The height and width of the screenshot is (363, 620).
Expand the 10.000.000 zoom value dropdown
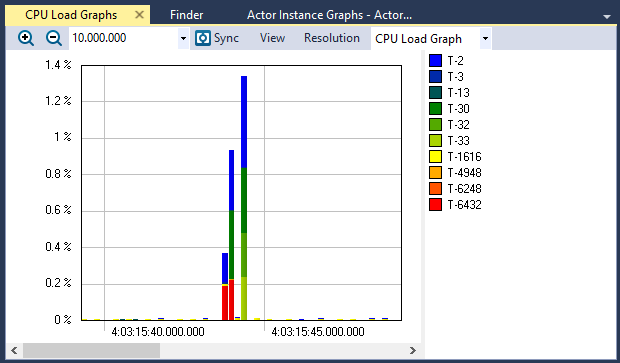pyautogui.click(x=183, y=38)
